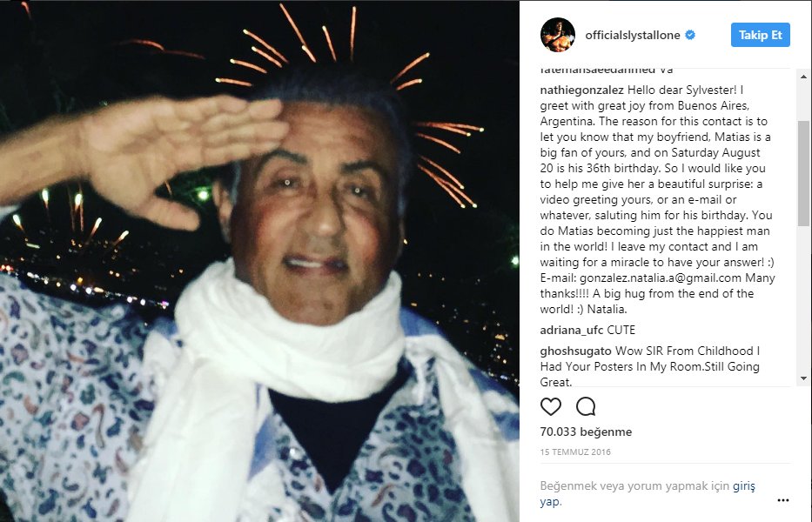Screen dimensions: 812x522
Task: Click the comments scrollbar down arrow
Action: click(803, 378)
